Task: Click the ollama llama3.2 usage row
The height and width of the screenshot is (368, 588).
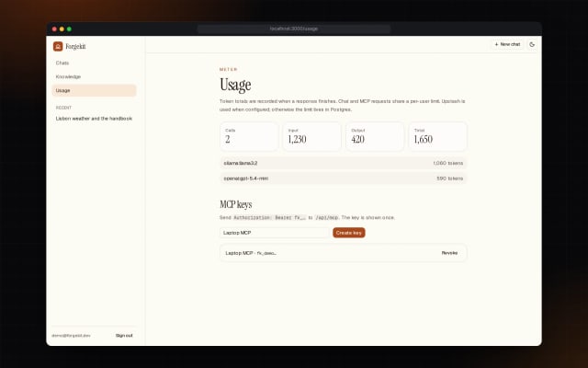Action: tap(343, 163)
